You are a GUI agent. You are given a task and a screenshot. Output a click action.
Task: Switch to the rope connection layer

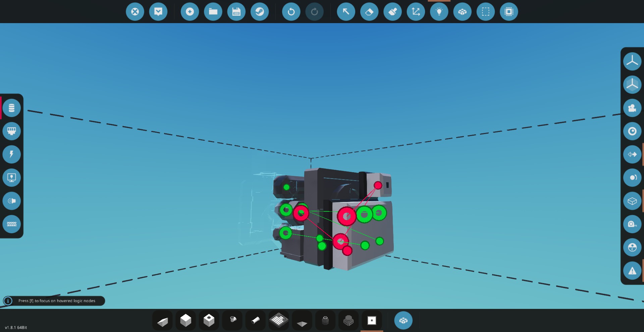click(x=12, y=224)
